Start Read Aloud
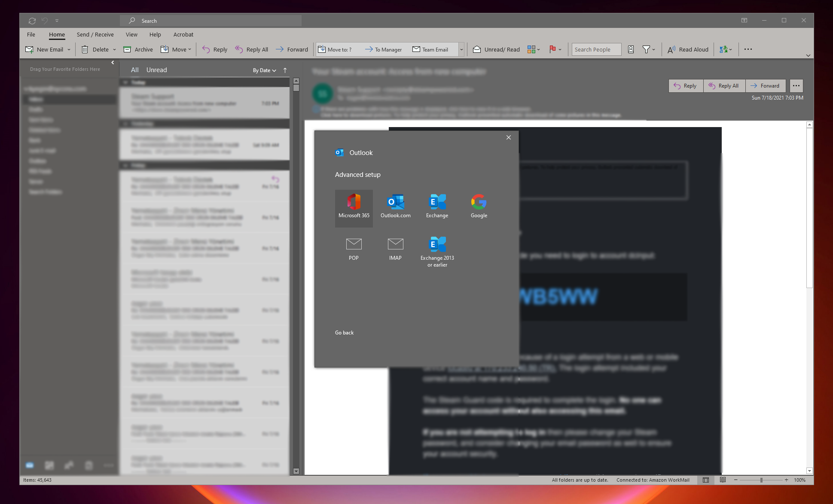 (688, 49)
